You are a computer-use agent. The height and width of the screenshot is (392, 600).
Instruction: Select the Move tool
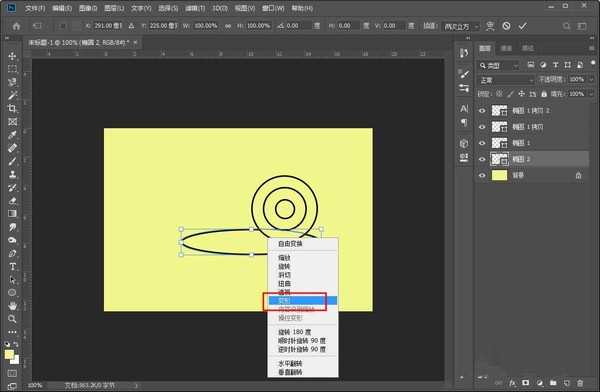12,56
